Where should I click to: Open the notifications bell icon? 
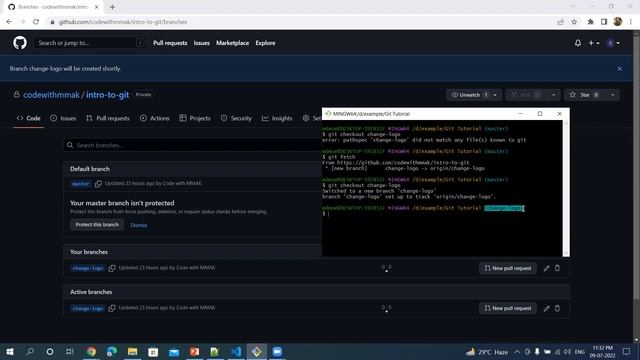578,43
